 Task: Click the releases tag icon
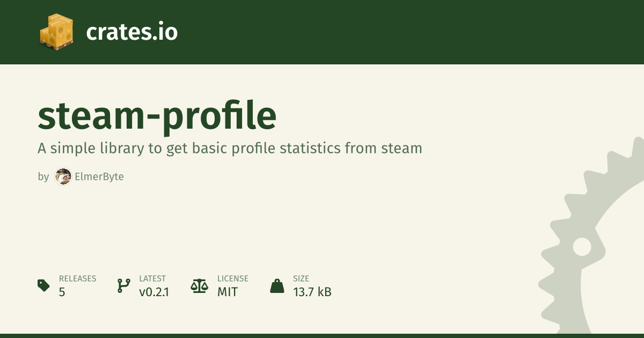click(43, 285)
